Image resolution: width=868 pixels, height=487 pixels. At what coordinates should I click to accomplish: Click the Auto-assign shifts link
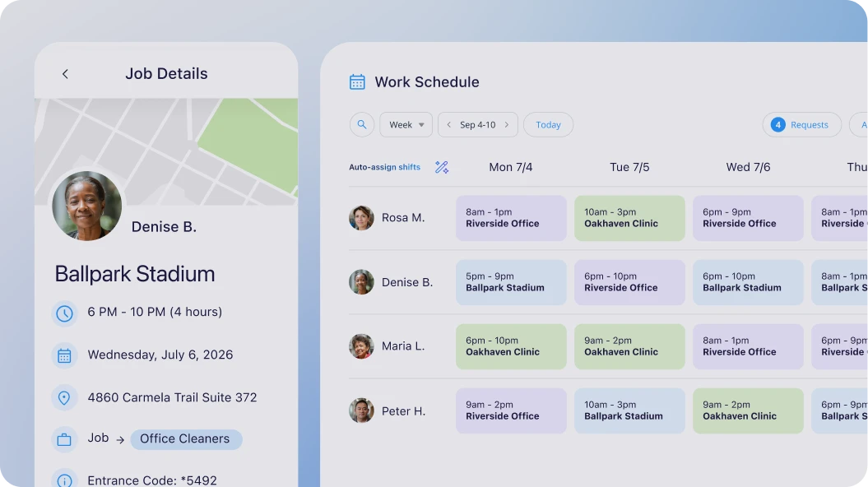click(x=385, y=167)
